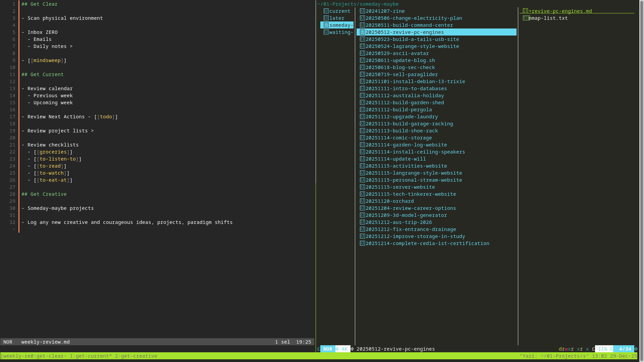Viewport: 644px width, 362px height.
Task: Click the folder icon next to current
Action: (x=326, y=11)
